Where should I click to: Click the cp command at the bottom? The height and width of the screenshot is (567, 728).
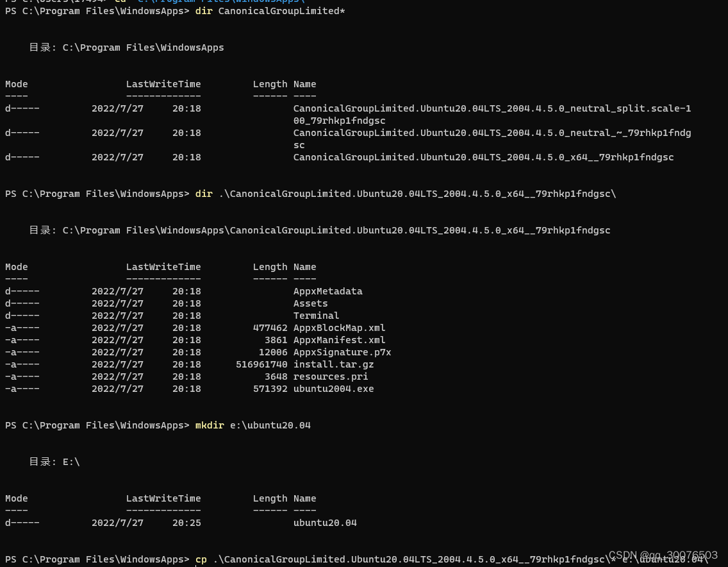[x=201, y=559]
